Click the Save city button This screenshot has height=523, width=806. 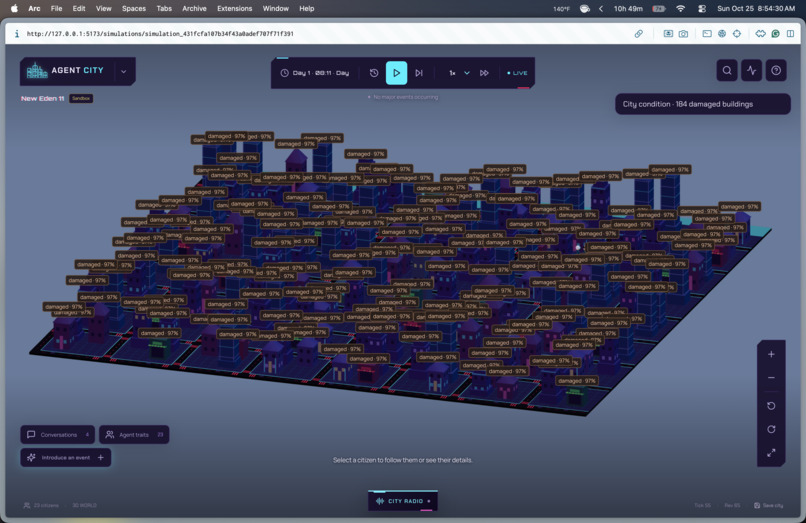click(769, 506)
